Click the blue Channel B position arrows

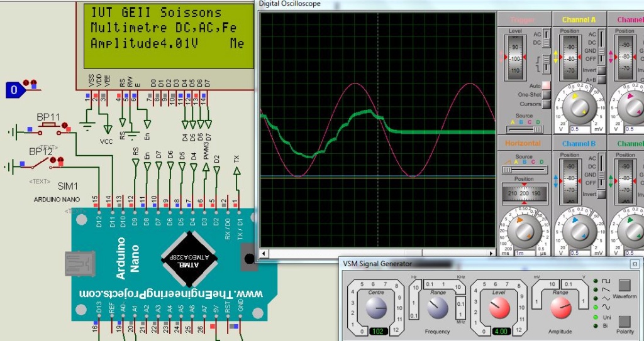[x=556, y=181]
